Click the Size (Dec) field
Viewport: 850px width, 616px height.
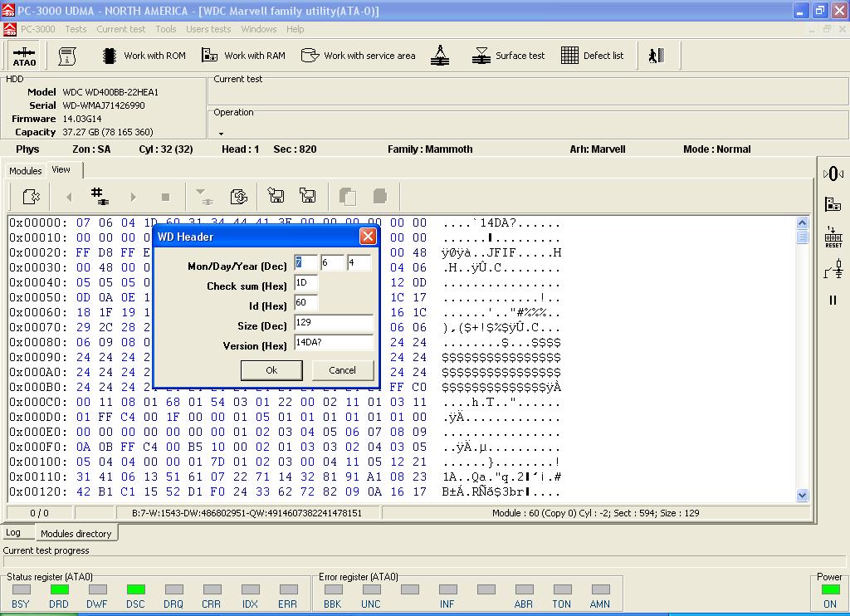[334, 323]
